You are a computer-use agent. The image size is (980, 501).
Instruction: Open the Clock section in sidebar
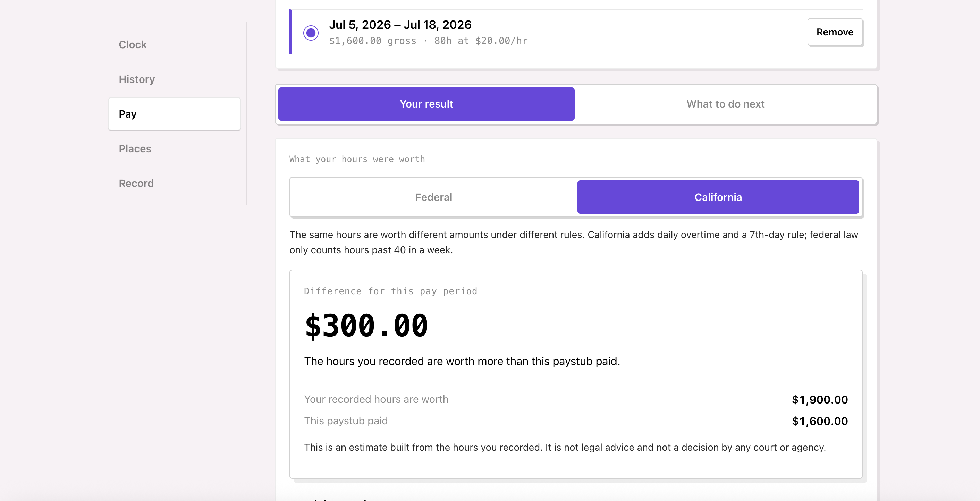[133, 44]
